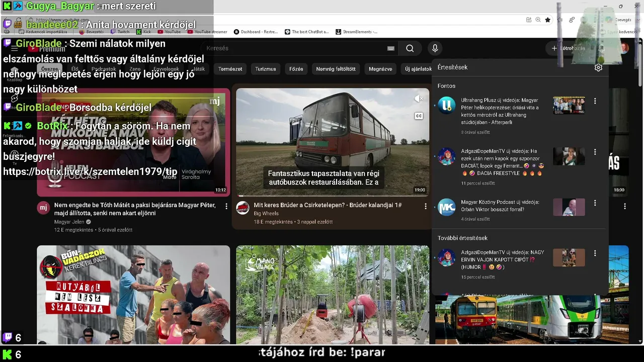
Task: Click the Big Wheels channel avatar
Action: tap(243, 208)
